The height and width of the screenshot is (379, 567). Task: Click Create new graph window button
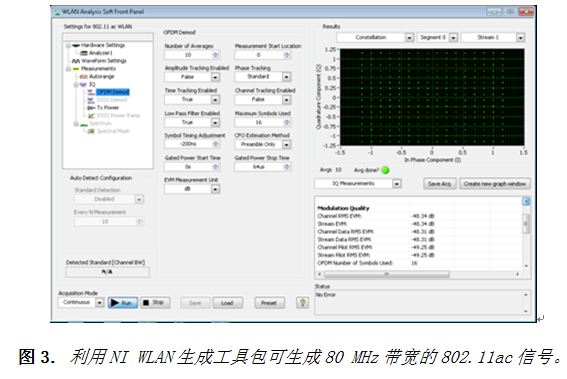coord(495,184)
